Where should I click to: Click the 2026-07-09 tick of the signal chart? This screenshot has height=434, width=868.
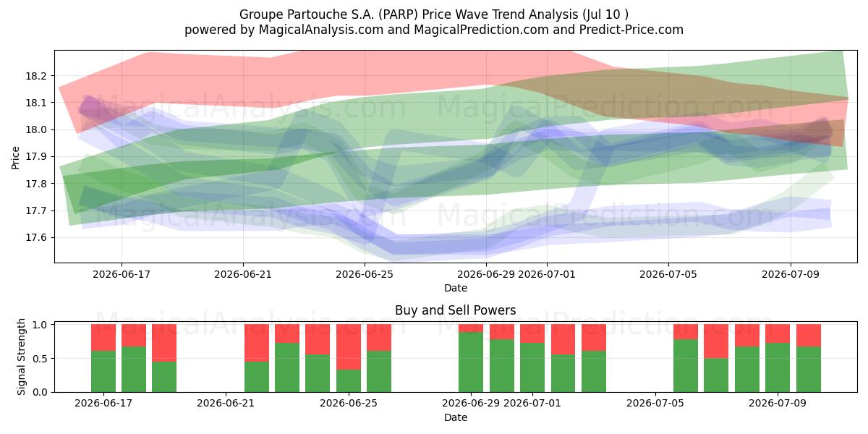coord(778,404)
